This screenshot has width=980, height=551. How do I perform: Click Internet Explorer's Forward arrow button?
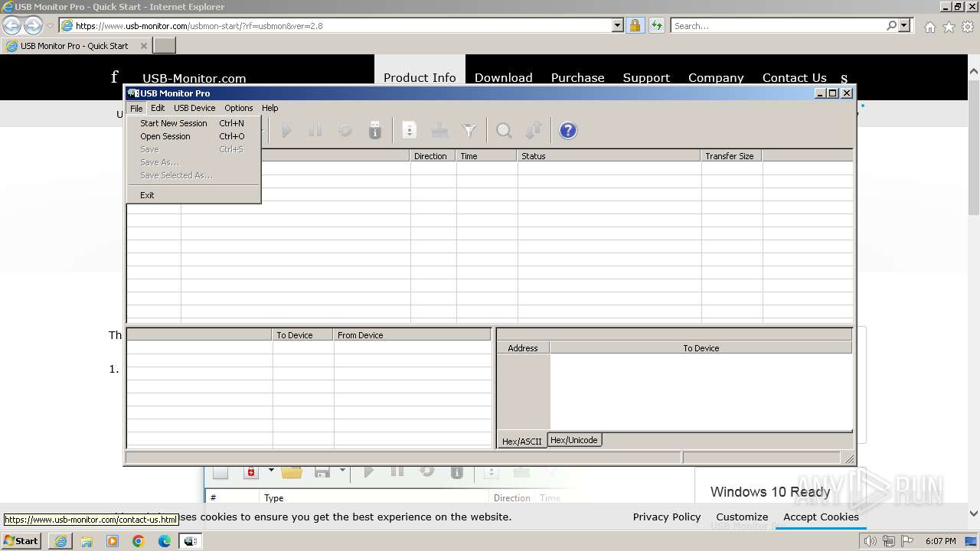pyautogui.click(x=33, y=26)
